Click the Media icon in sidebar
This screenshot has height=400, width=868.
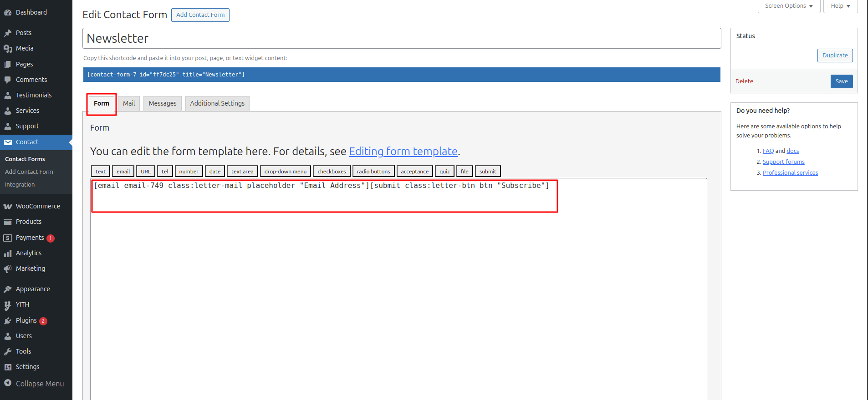point(8,49)
